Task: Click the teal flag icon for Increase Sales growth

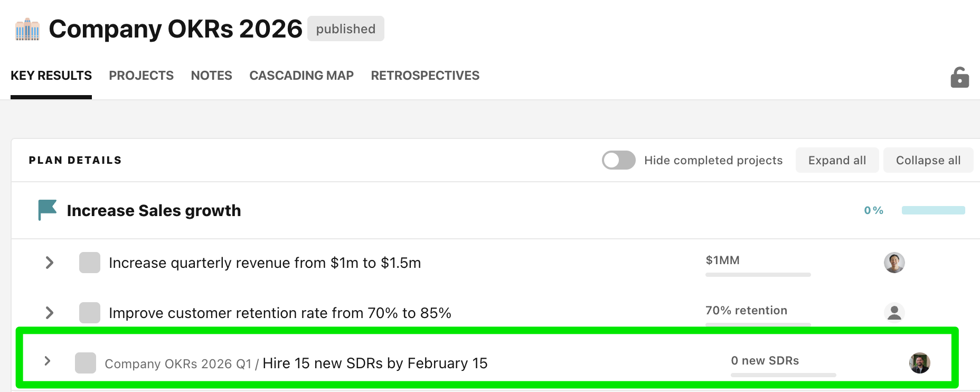Action: [47, 210]
